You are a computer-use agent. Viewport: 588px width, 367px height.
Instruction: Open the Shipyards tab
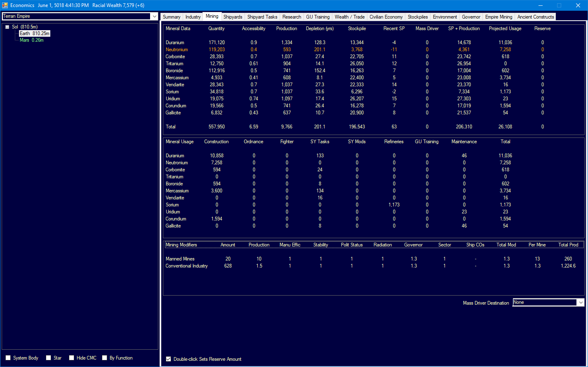(x=233, y=17)
